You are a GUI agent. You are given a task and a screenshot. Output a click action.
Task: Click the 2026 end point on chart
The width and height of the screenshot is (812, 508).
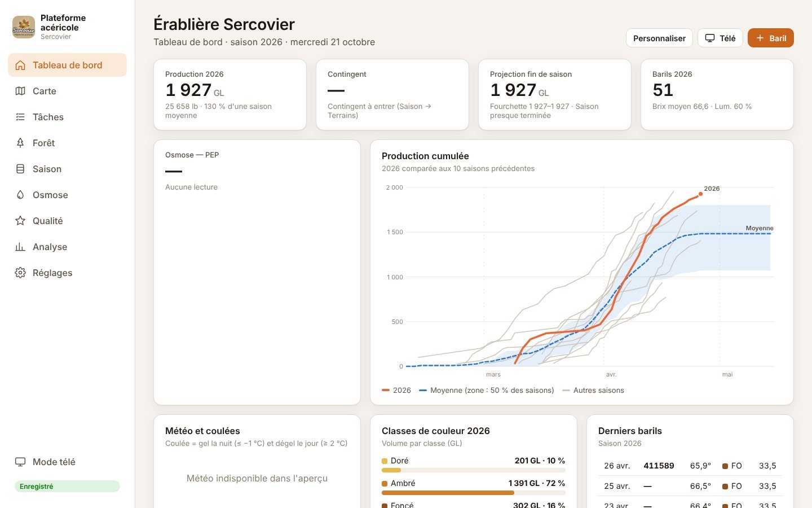700,194
